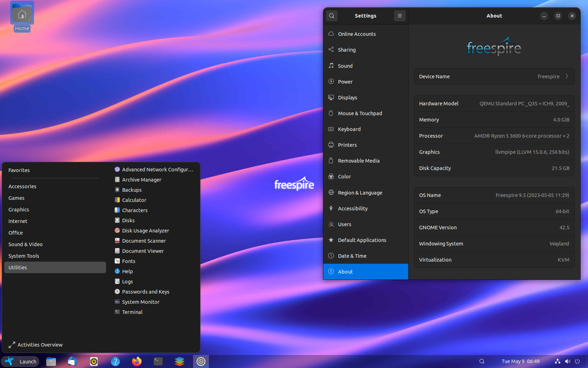Click the GNOME Version 42.5 value
Screen dimensions: 588x368
coord(564,228)
